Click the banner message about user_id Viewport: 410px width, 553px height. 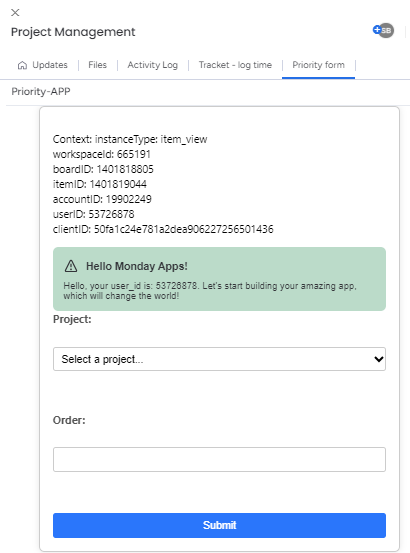coord(210,291)
